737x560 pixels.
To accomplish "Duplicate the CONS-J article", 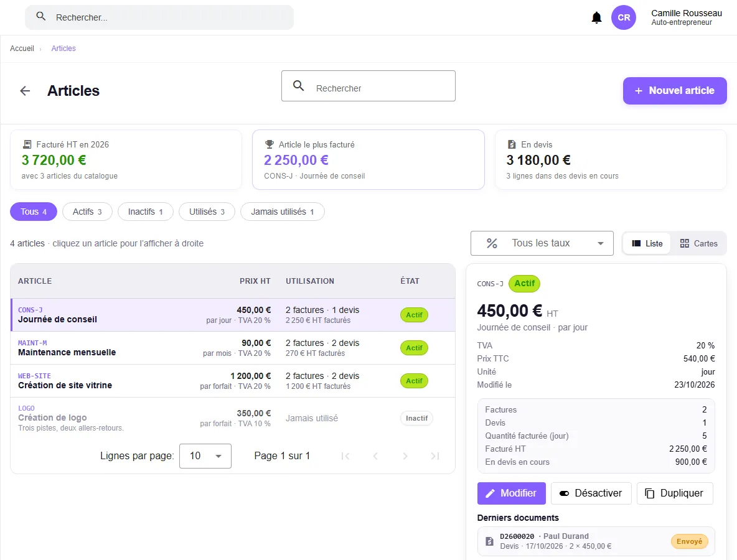I will (x=675, y=493).
